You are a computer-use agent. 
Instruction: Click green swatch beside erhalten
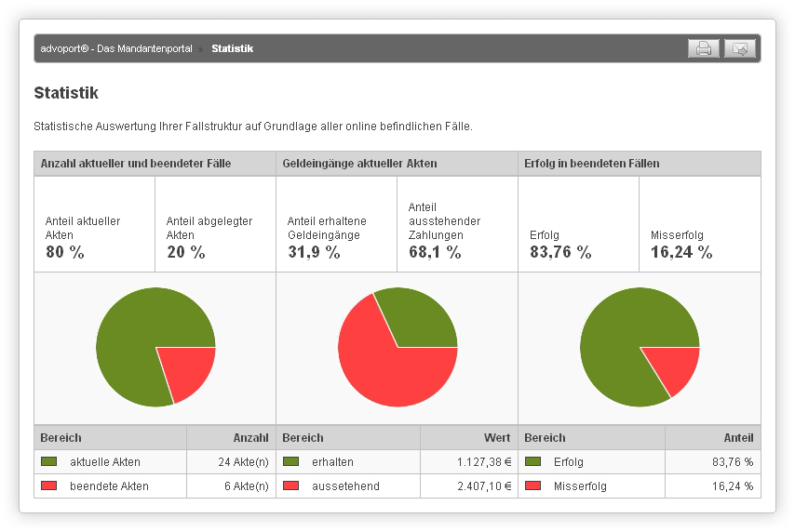tap(290, 461)
